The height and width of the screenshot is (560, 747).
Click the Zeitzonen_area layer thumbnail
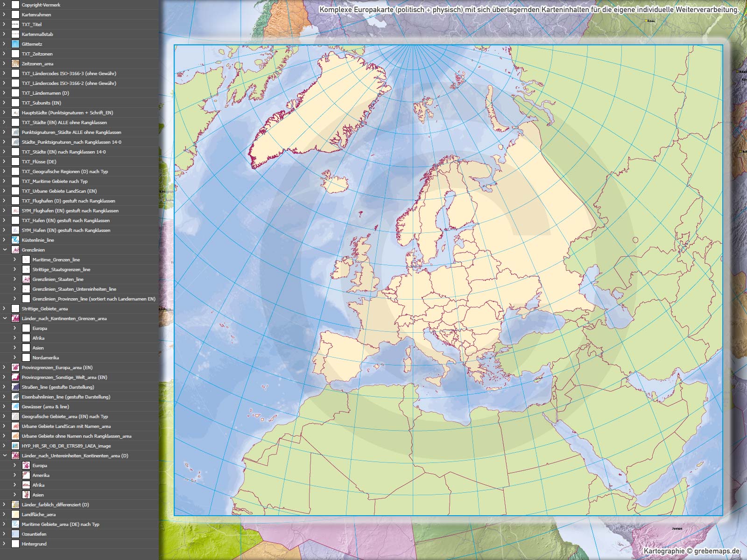(x=15, y=63)
